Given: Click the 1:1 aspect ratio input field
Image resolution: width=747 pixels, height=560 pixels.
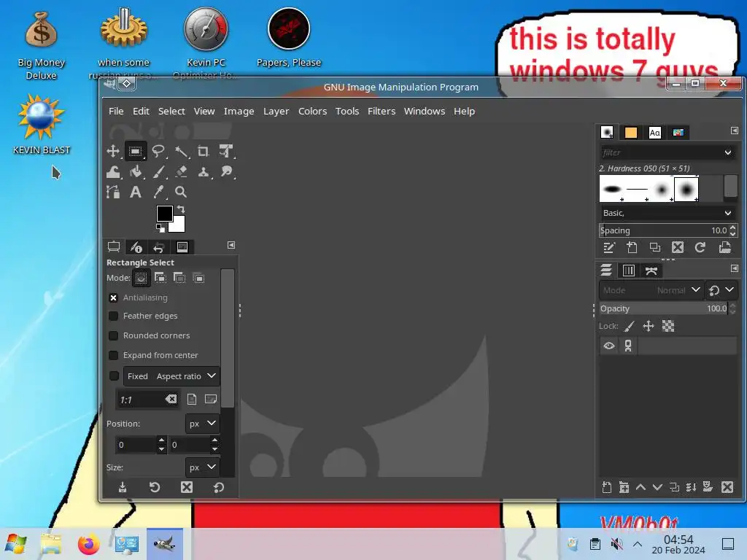Looking at the screenshot, I should point(141,400).
